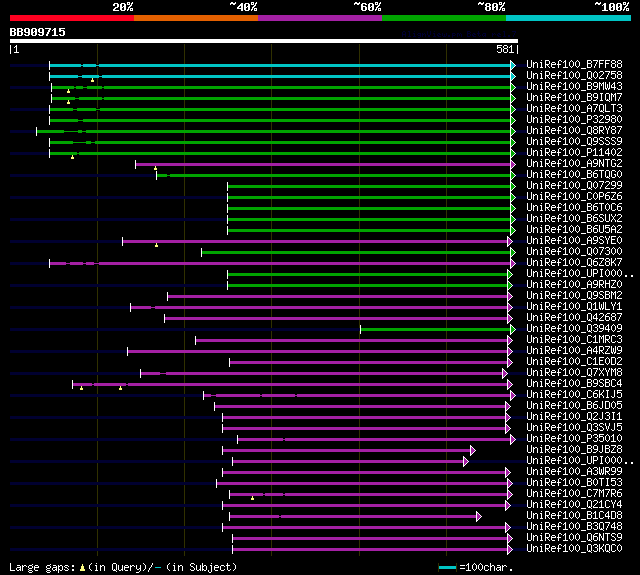
Task: Select the UniRef100_Q1WLY1 entry
Action: (x=574, y=307)
